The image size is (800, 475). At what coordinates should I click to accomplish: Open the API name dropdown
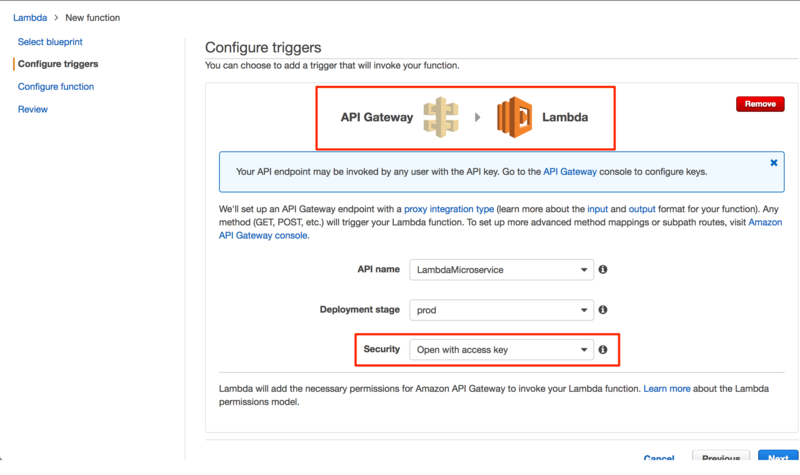pyautogui.click(x=502, y=270)
